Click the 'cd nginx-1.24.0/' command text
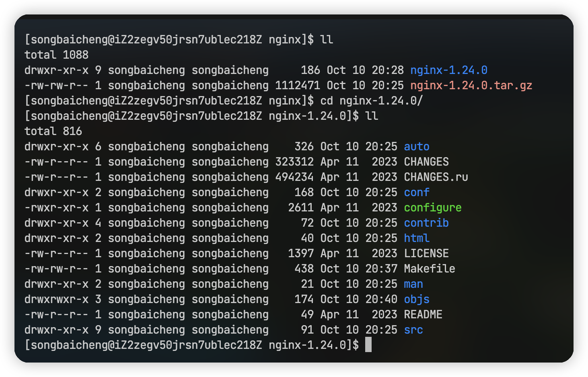This screenshot has height=377, width=588. click(372, 100)
